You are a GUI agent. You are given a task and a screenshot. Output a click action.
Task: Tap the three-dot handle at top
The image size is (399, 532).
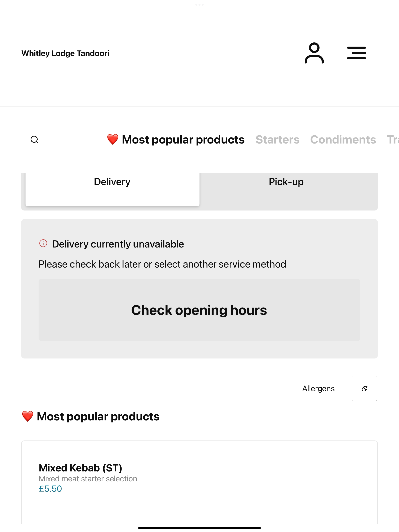tap(199, 4)
